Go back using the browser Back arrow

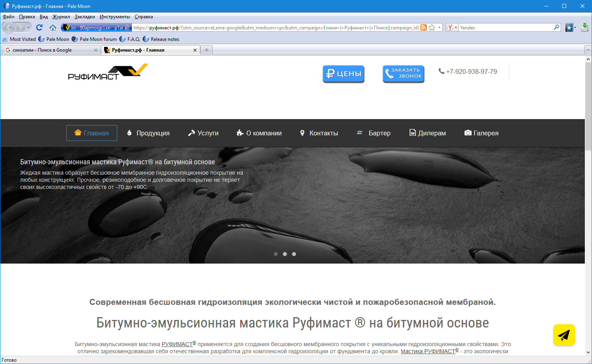click(x=9, y=27)
